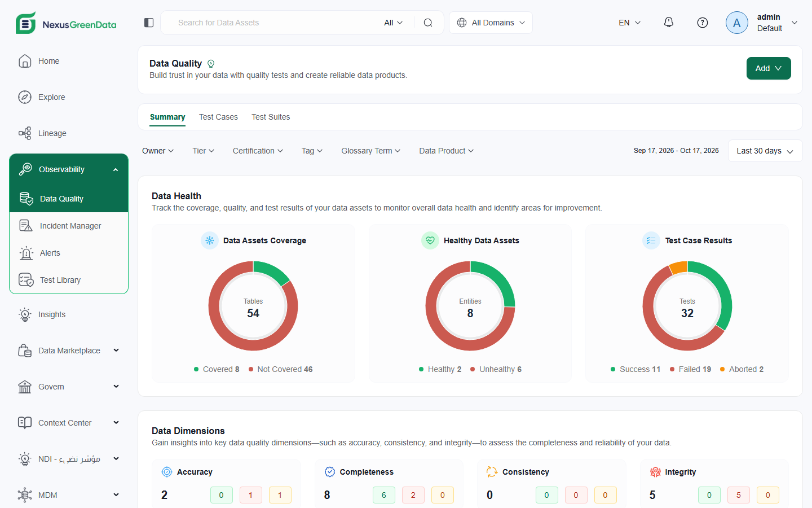The image size is (812, 508).
Task: Click the Aborted 2 legend entry
Action: click(x=742, y=369)
